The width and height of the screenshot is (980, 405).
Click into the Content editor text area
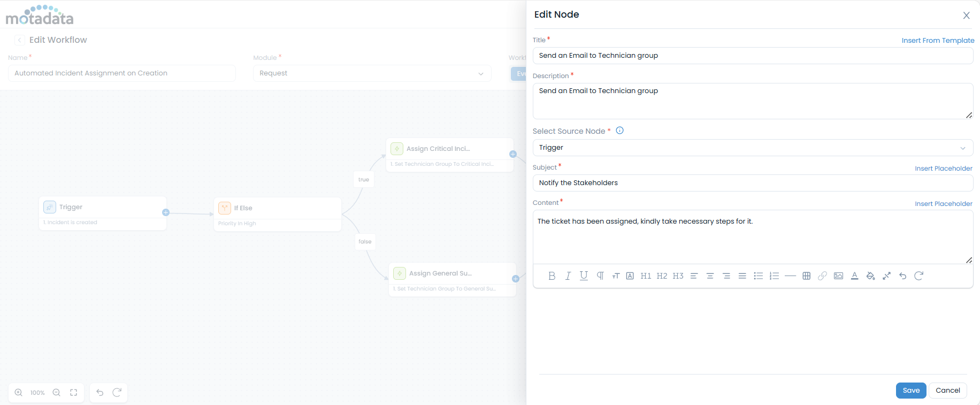753,237
